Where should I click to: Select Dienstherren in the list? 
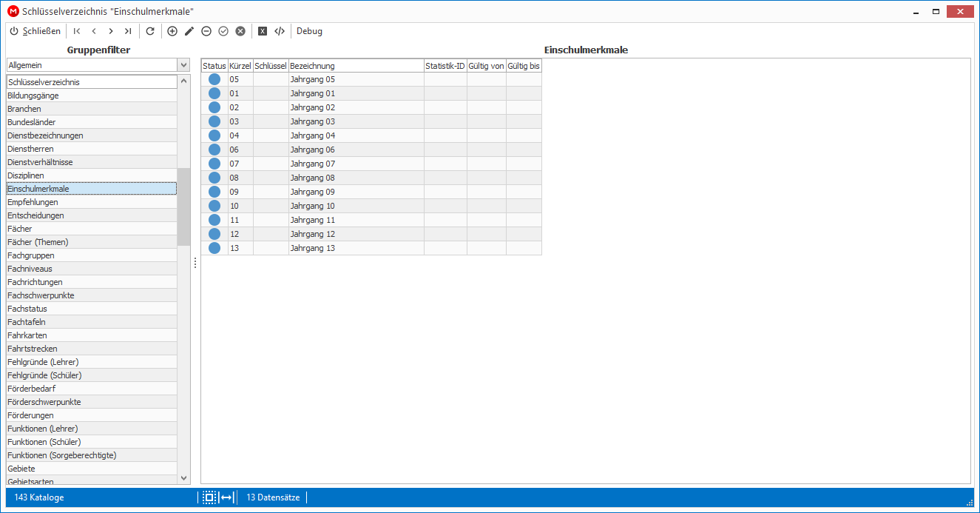92,149
